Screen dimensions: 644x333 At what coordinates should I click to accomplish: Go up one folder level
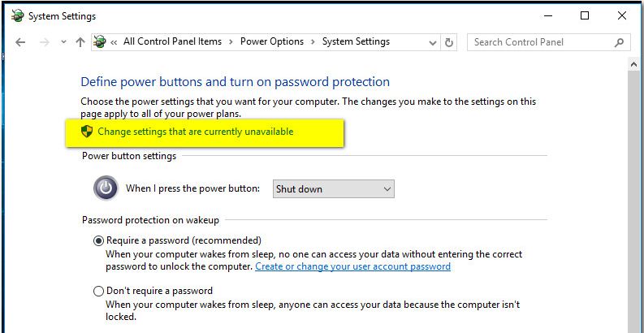80,42
